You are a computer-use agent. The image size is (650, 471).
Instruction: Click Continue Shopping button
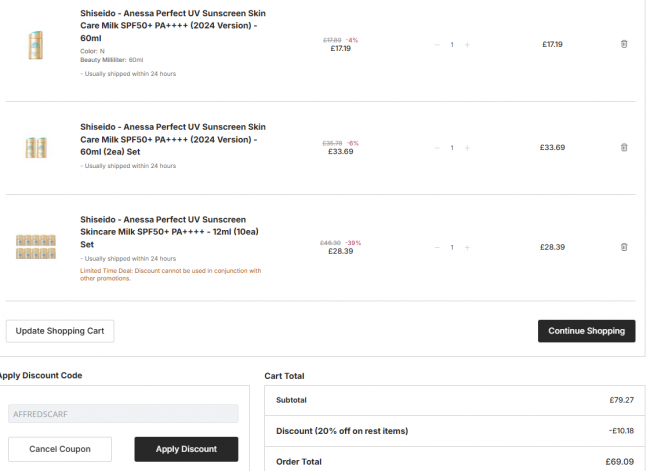click(x=587, y=331)
